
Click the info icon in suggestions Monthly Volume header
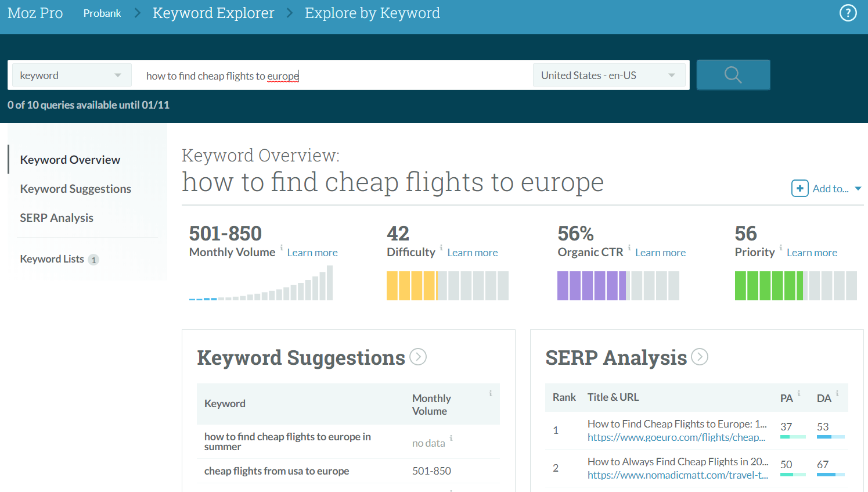pos(491,393)
